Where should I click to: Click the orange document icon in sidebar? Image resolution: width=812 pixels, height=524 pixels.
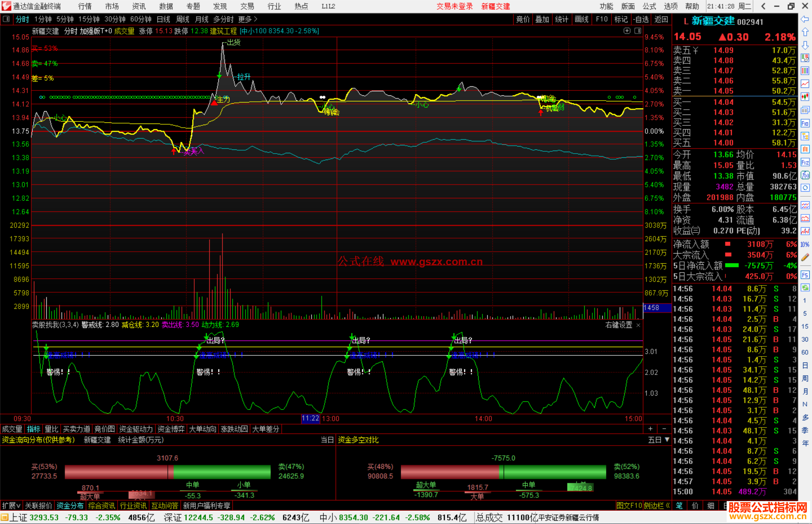tap(805, 149)
